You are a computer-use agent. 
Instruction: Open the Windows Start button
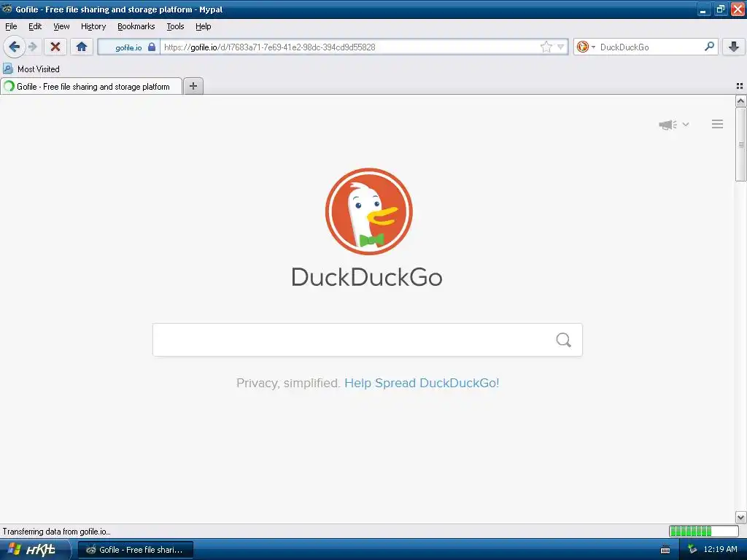click(x=35, y=550)
